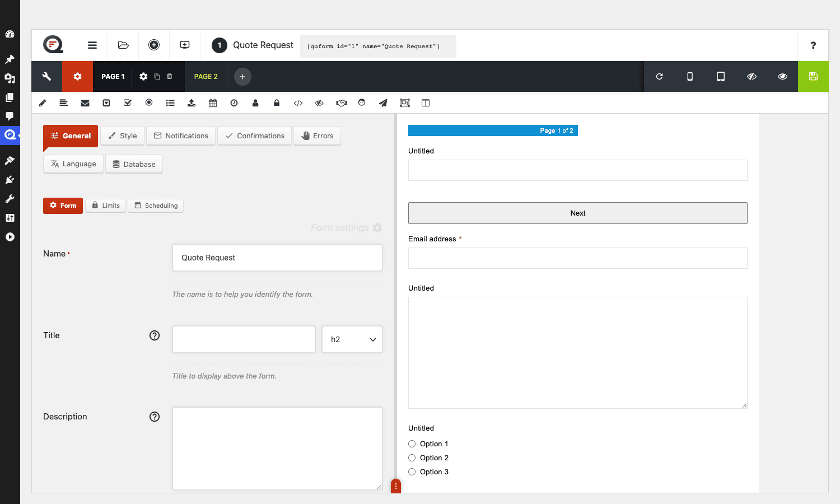
Task: Switch preview to tablet view
Action: coord(721,77)
